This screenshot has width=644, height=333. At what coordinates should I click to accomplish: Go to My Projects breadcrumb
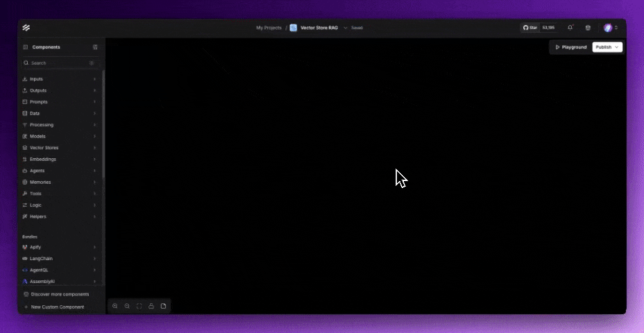(269, 28)
